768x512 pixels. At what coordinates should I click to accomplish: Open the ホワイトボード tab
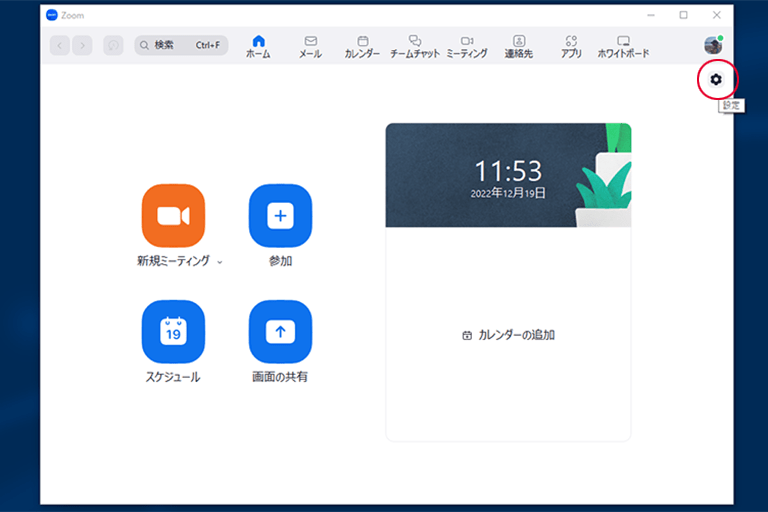pyautogui.click(x=623, y=47)
